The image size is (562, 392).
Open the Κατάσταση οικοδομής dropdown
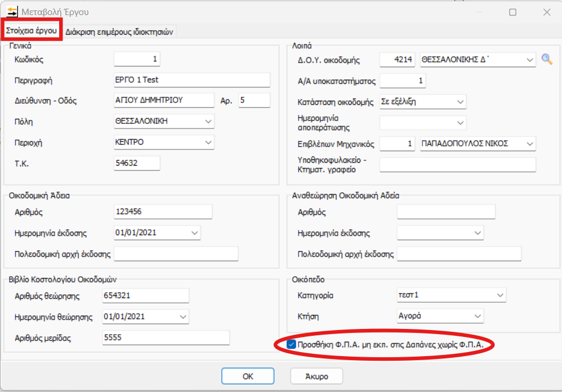[x=460, y=102]
